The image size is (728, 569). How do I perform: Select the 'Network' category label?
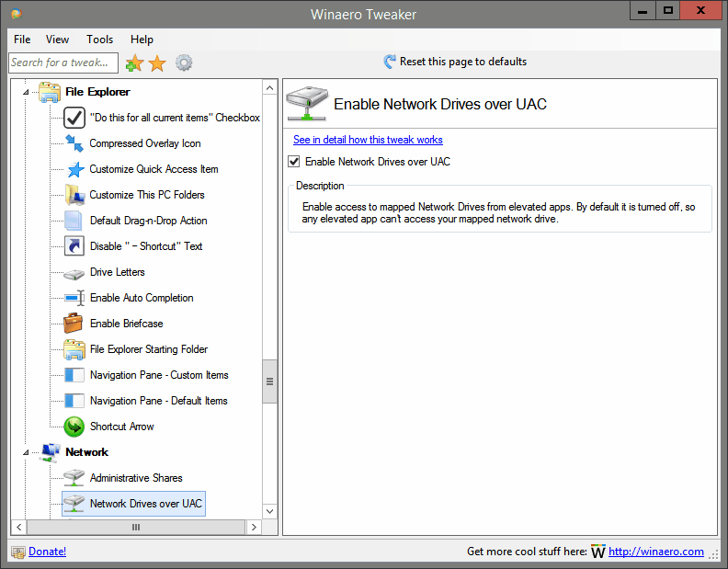coord(86,452)
